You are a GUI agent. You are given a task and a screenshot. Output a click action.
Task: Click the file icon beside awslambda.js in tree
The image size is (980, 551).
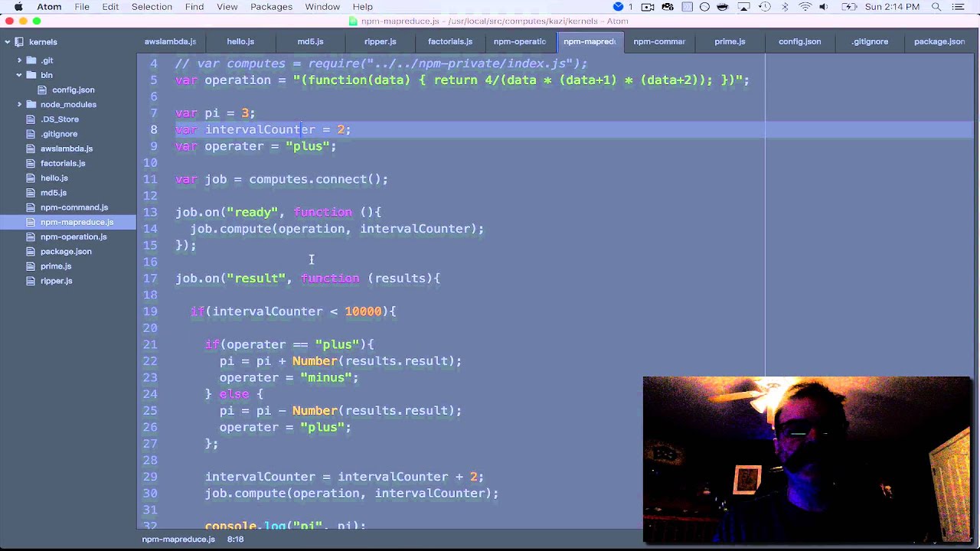[31, 148]
